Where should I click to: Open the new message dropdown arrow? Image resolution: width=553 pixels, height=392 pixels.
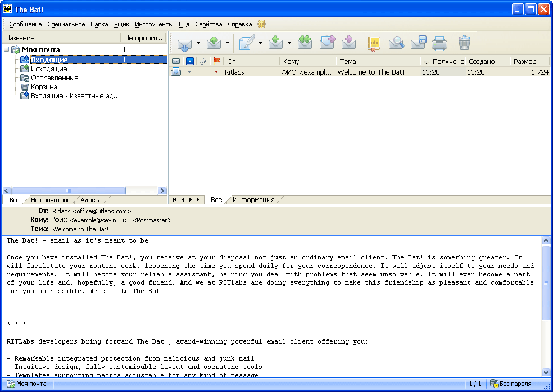(260, 43)
